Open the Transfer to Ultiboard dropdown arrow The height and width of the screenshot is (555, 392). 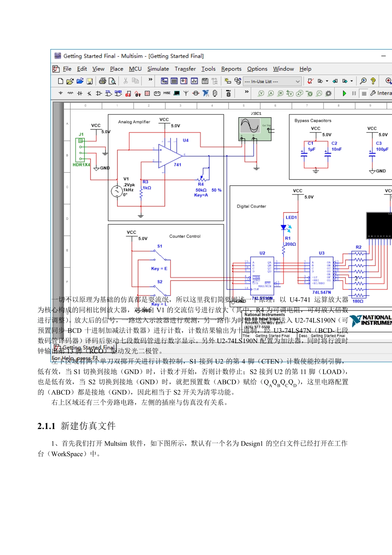point(327,81)
